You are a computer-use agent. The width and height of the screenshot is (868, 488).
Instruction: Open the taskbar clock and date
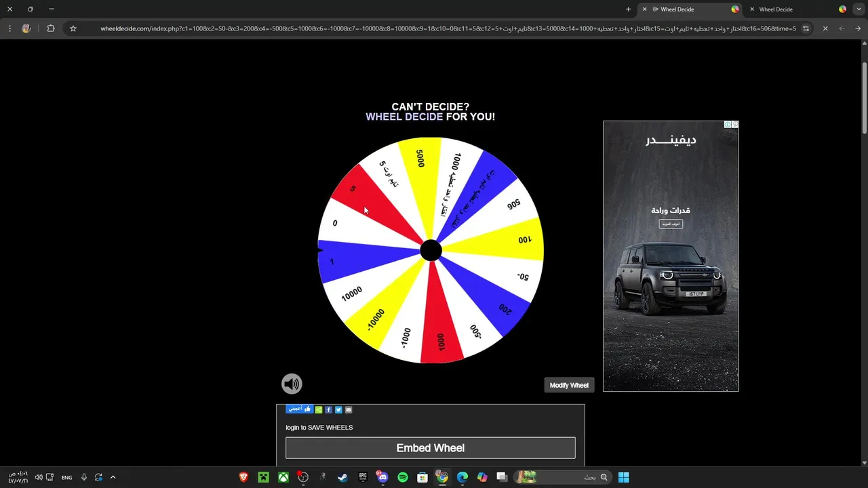pos(18,477)
